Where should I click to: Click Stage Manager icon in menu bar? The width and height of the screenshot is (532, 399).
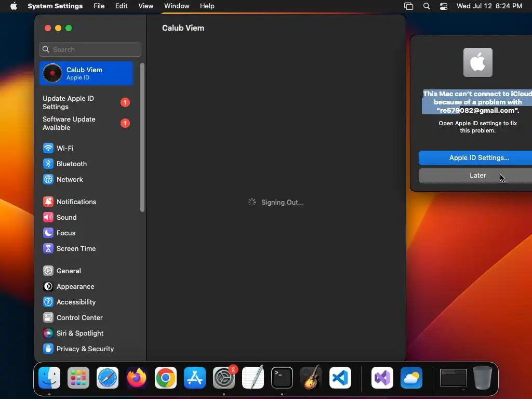coord(408,6)
